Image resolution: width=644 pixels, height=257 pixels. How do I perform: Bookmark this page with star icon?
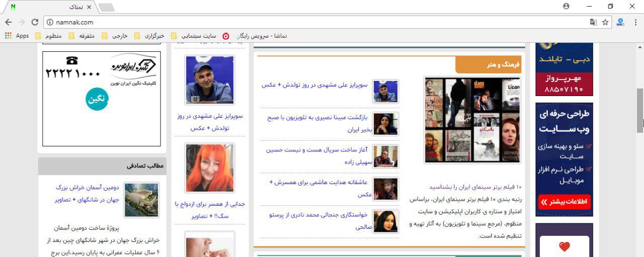click(605, 22)
